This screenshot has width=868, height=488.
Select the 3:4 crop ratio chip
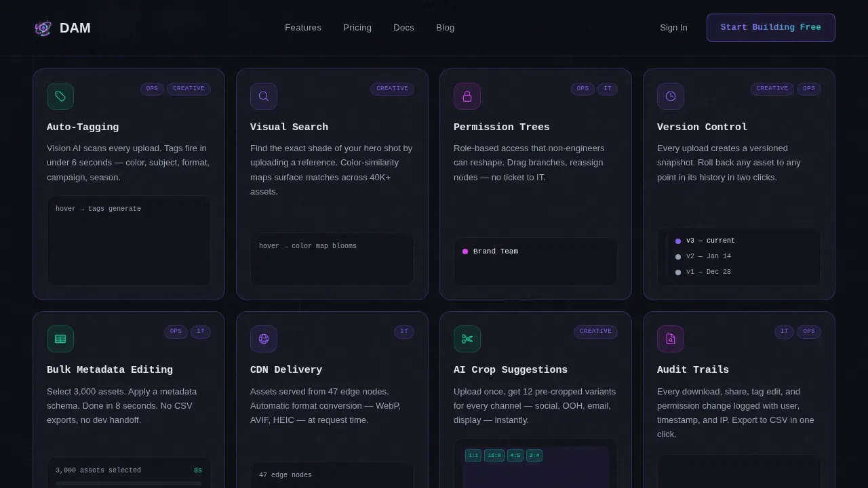click(534, 455)
